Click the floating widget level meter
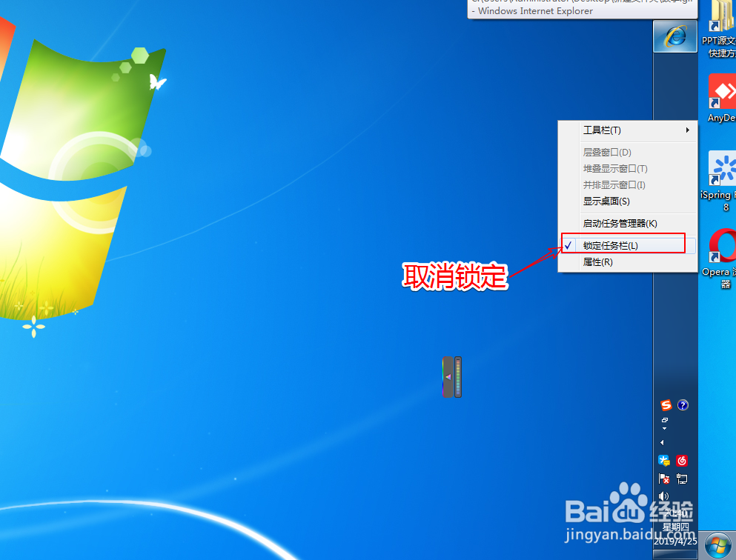This screenshot has width=736, height=560. pos(458,377)
